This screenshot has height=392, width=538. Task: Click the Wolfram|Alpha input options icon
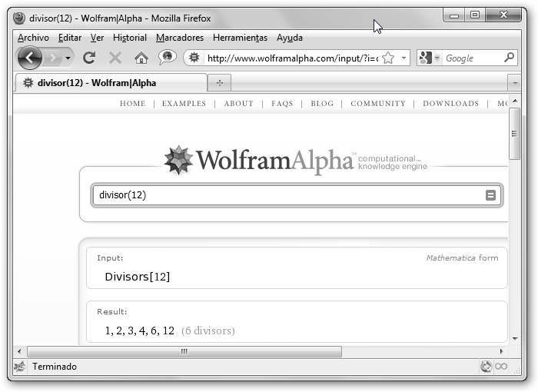point(490,195)
